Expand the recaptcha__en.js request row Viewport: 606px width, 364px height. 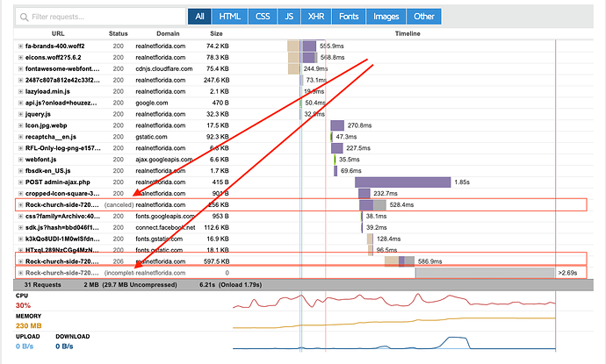[20, 137]
